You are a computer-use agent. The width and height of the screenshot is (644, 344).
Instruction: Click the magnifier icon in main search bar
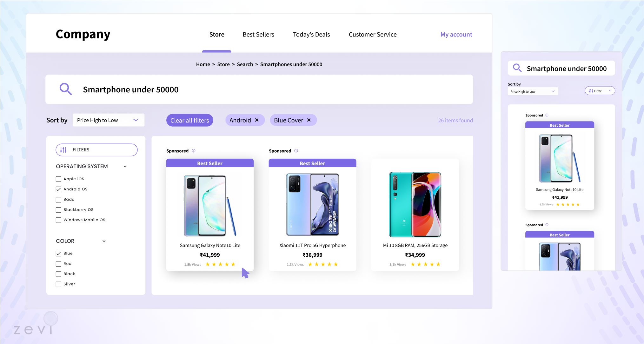(x=66, y=89)
